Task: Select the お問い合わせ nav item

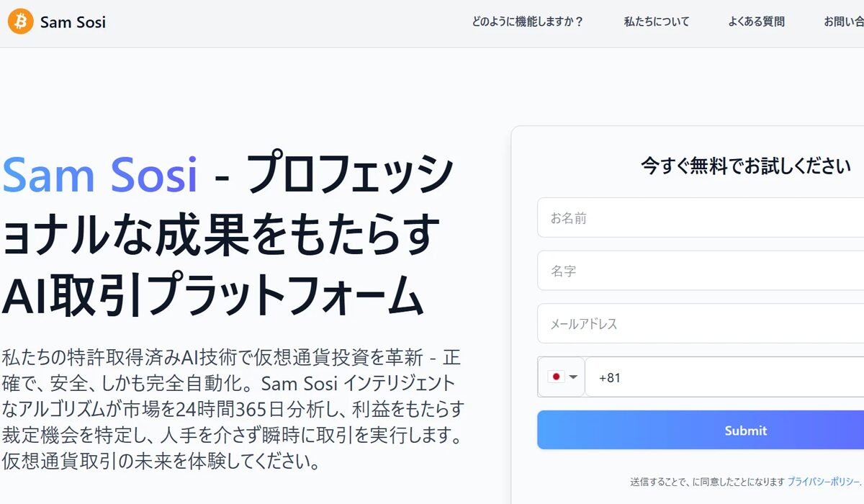Action: (x=844, y=22)
